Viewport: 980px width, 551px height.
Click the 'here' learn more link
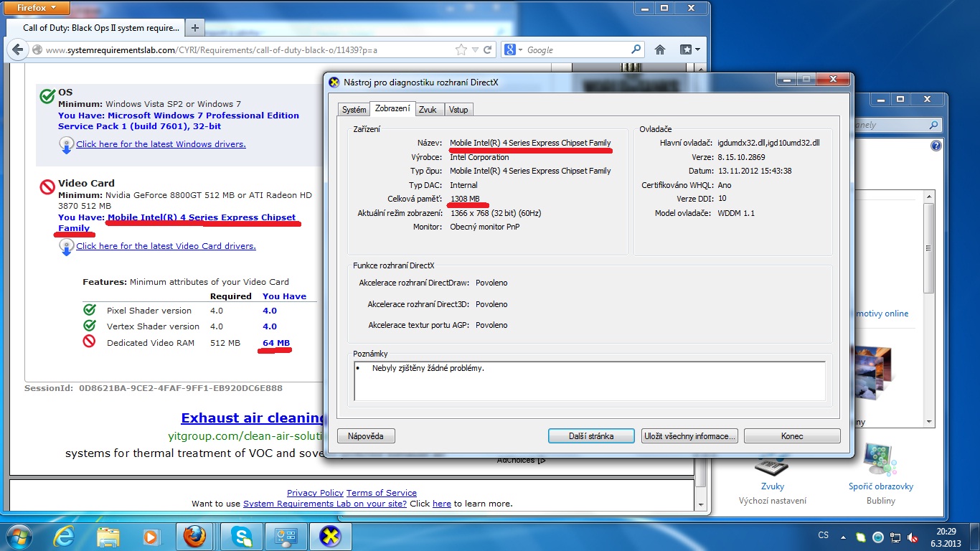point(442,504)
